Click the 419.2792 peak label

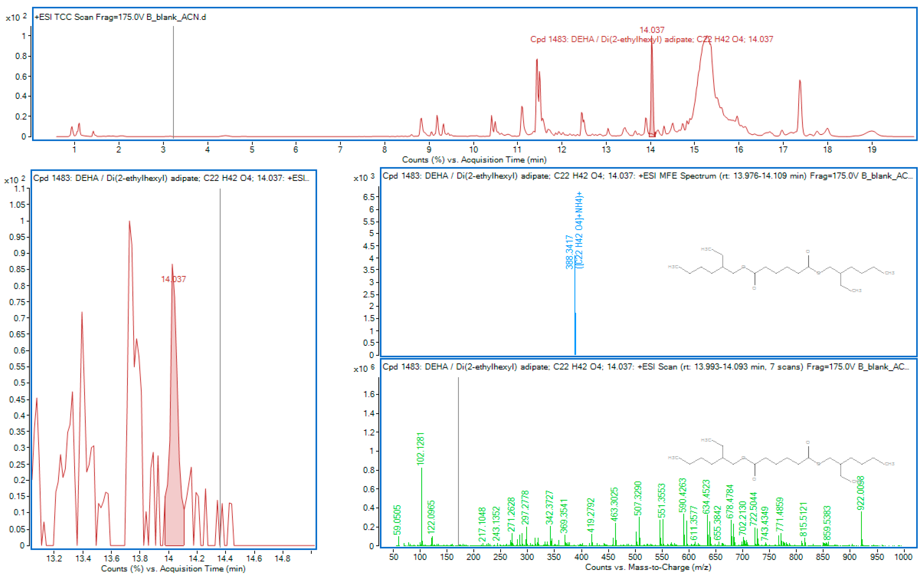pos(591,515)
